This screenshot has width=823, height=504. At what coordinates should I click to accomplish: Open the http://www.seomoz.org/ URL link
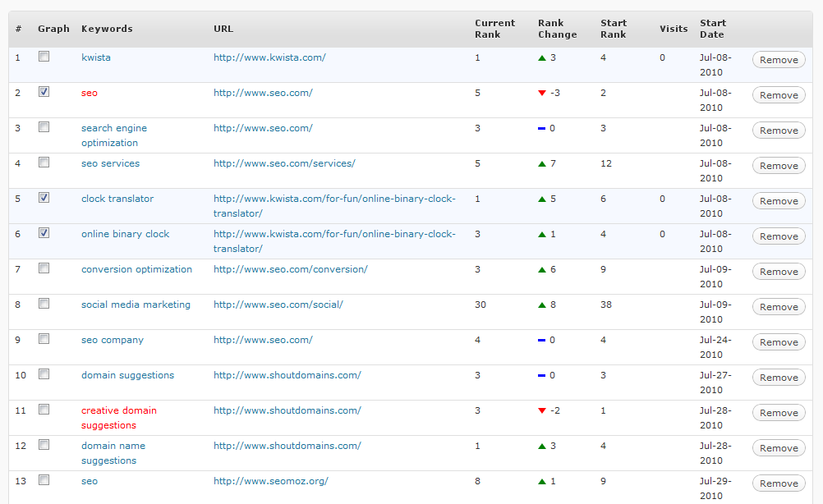coord(271,481)
